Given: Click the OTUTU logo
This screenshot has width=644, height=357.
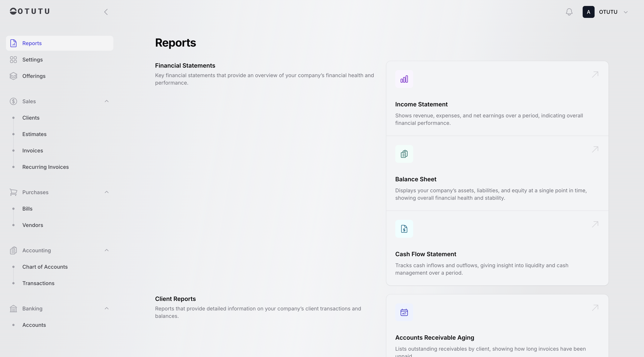Looking at the screenshot, I should [30, 11].
